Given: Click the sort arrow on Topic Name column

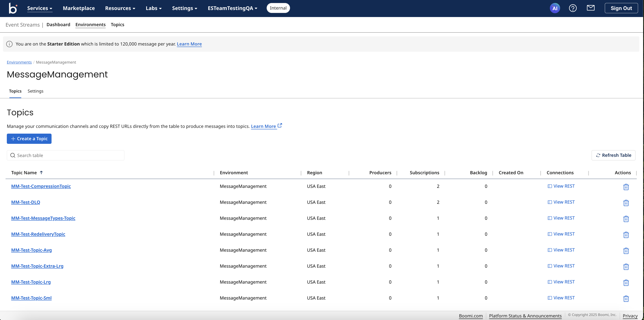Looking at the screenshot, I should (41, 172).
